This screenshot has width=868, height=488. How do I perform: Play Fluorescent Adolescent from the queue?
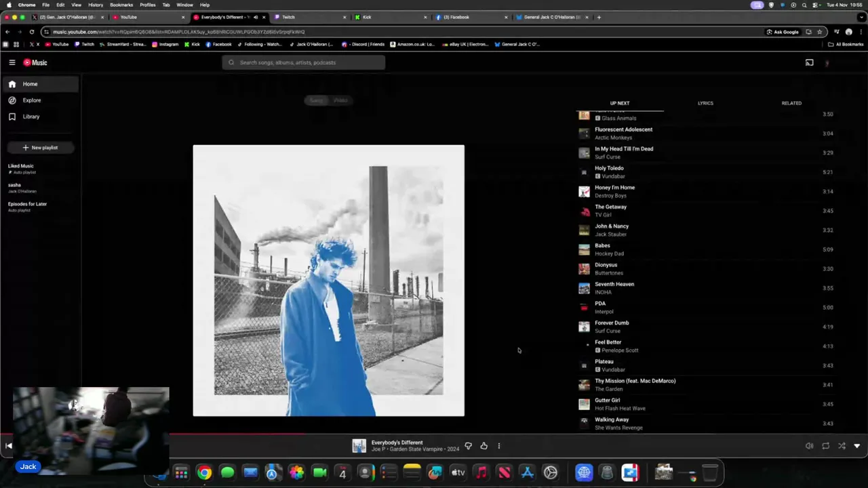[x=705, y=134]
